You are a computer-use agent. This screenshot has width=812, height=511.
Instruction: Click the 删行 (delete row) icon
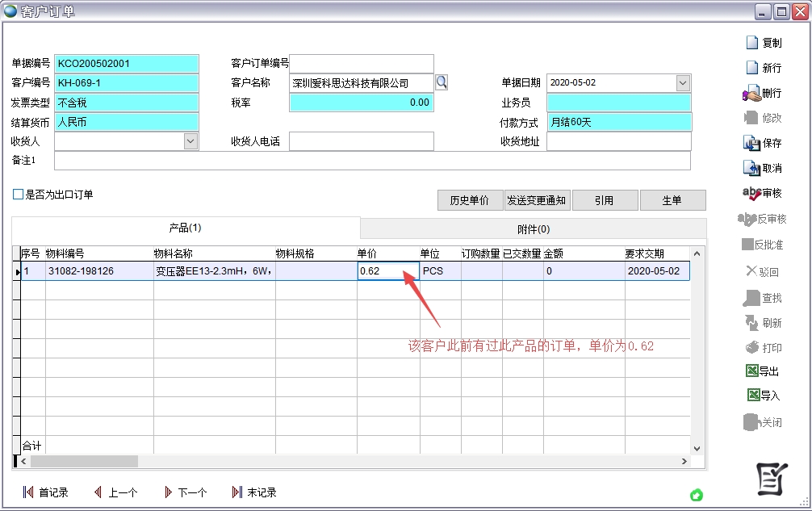[751, 93]
